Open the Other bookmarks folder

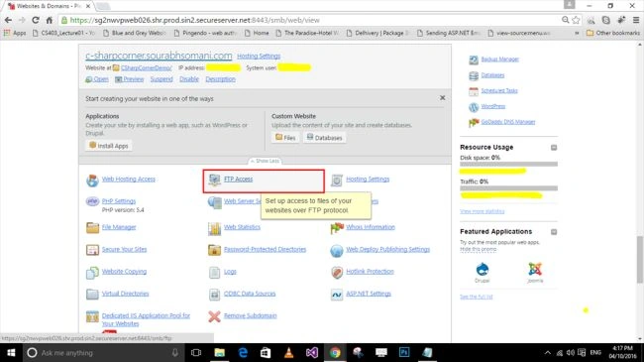[612, 33]
